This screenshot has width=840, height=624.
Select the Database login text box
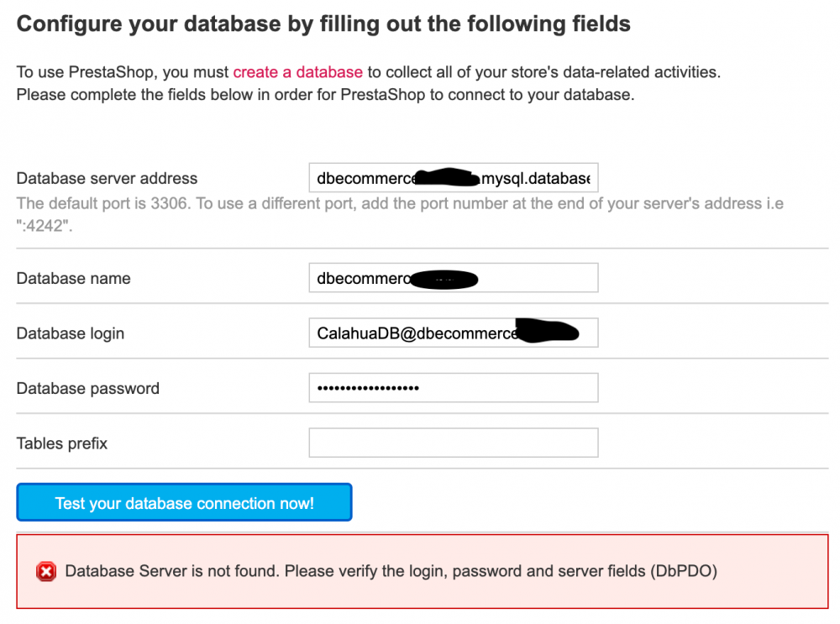[453, 333]
